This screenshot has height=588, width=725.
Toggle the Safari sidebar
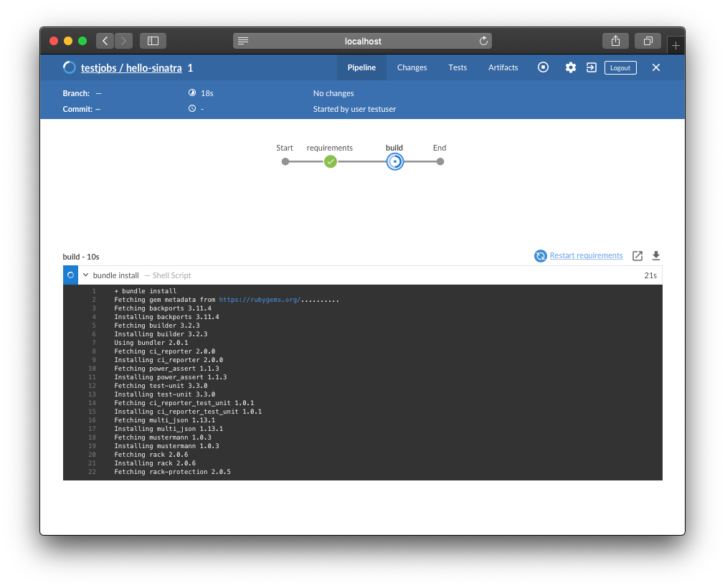(153, 41)
